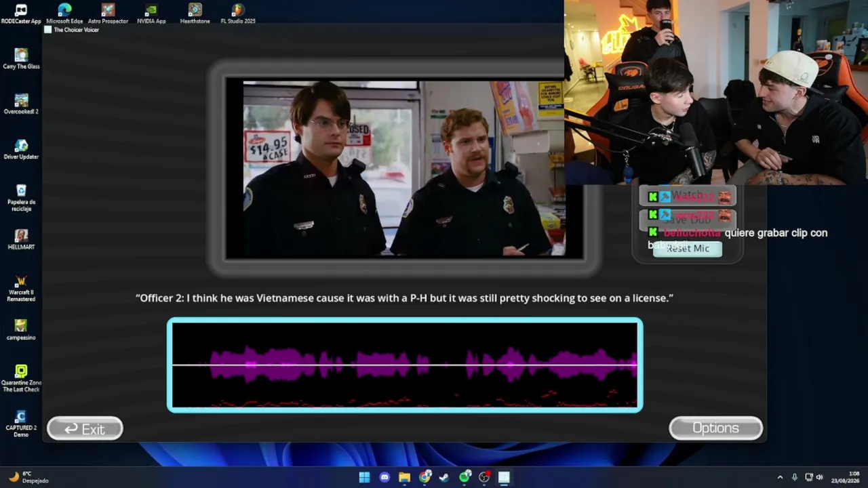This screenshot has width=868, height=488.
Task: Open the network tray icon
Action: pos(808,477)
